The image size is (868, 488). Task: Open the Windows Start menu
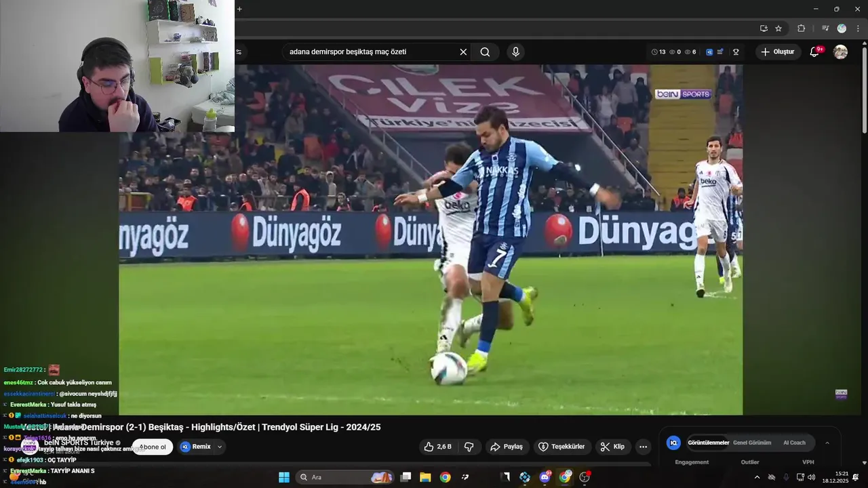point(284,477)
